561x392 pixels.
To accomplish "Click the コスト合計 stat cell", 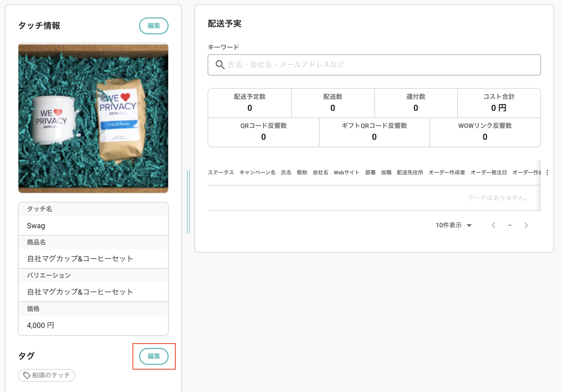I will pyautogui.click(x=499, y=103).
